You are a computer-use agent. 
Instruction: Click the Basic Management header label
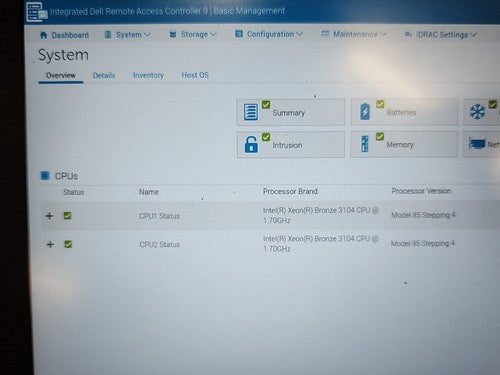[249, 11]
